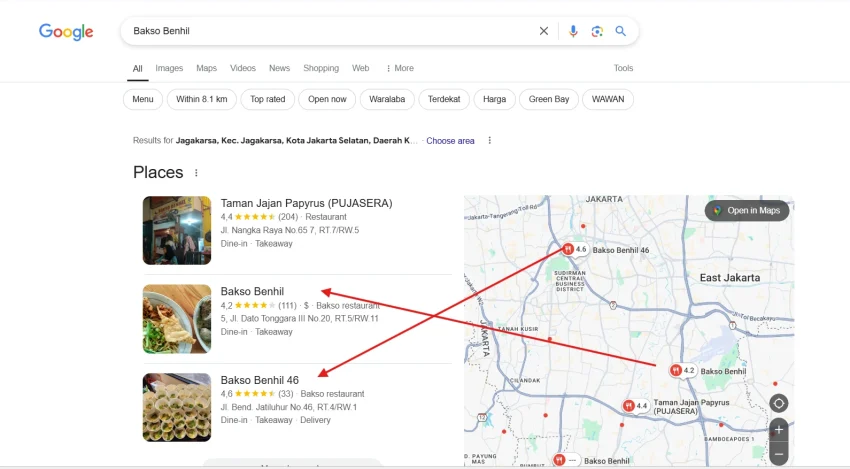Click the unrated Bakso Benhil pin at map bottom
The image size is (850, 469).
click(559, 460)
